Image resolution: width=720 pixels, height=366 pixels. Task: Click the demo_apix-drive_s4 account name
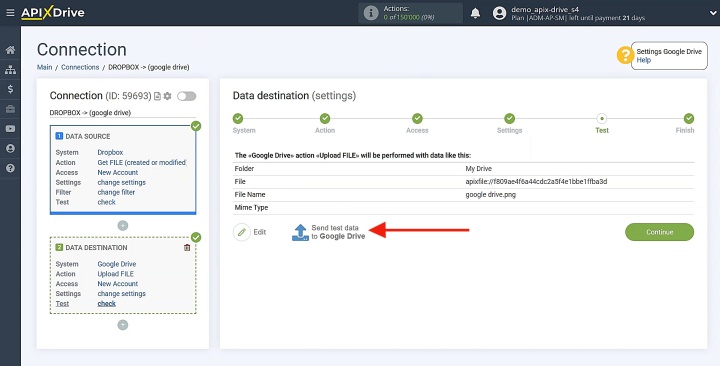click(x=545, y=9)
